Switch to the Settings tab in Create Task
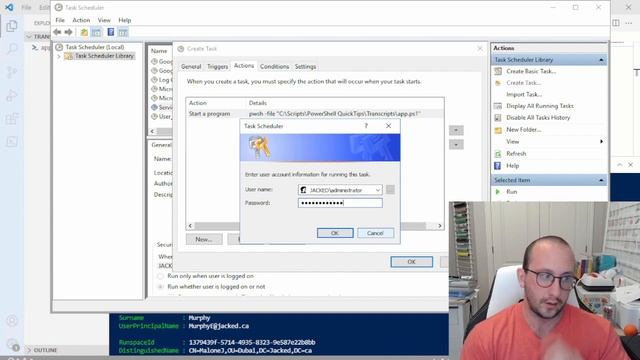640x360 pixels. [305, 67]
